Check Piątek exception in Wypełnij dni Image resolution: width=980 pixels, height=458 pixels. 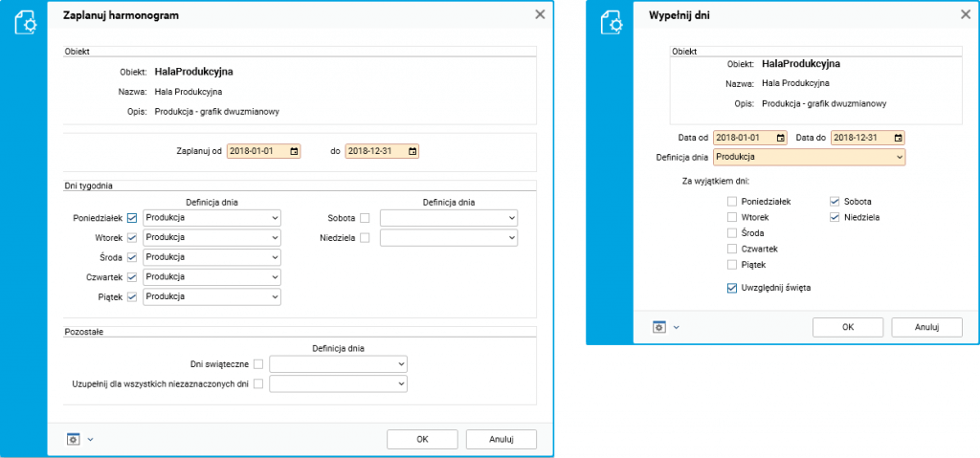731,264
